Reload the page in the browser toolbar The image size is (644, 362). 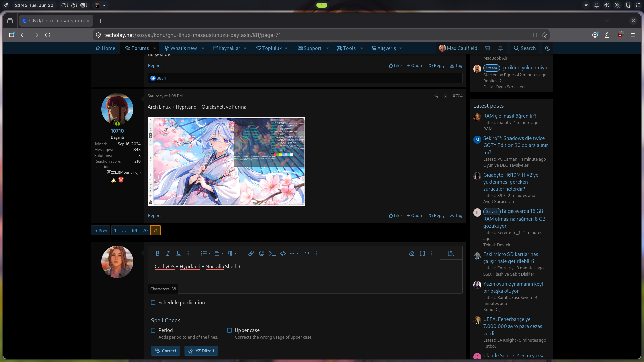pyautogui.click(x=48, y=35)
